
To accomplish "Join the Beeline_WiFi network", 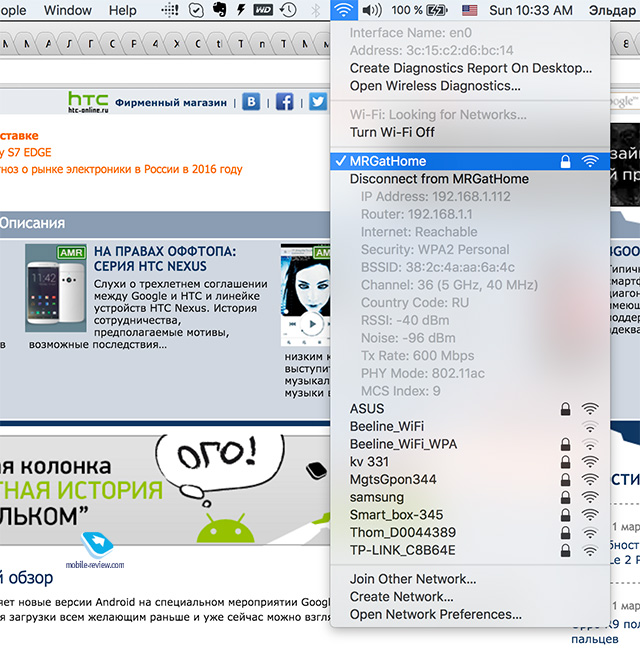I will tap(470, 427).
